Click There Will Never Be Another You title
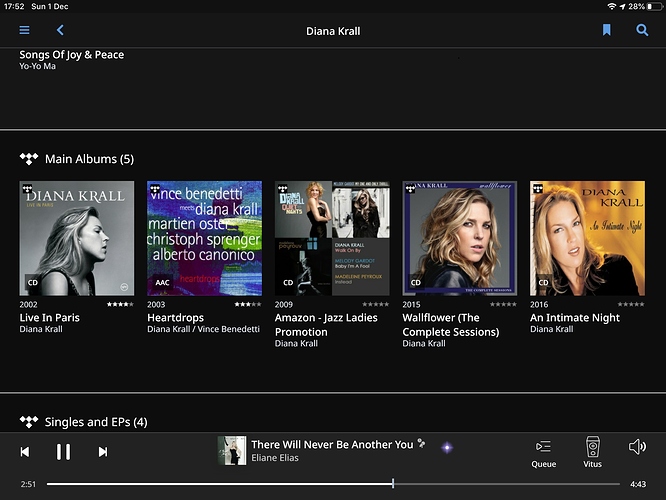The height and width of the screenshot is (500, 666). [x=332, y=445]
